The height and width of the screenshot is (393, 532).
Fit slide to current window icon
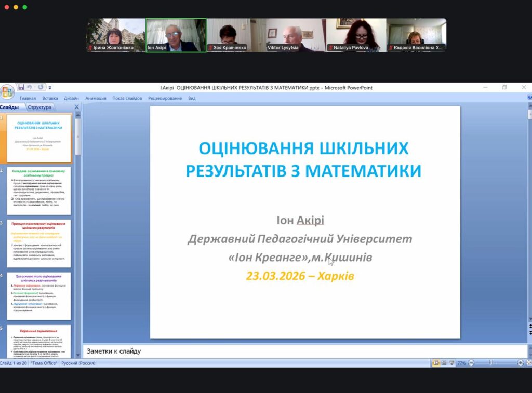[528, 363]
